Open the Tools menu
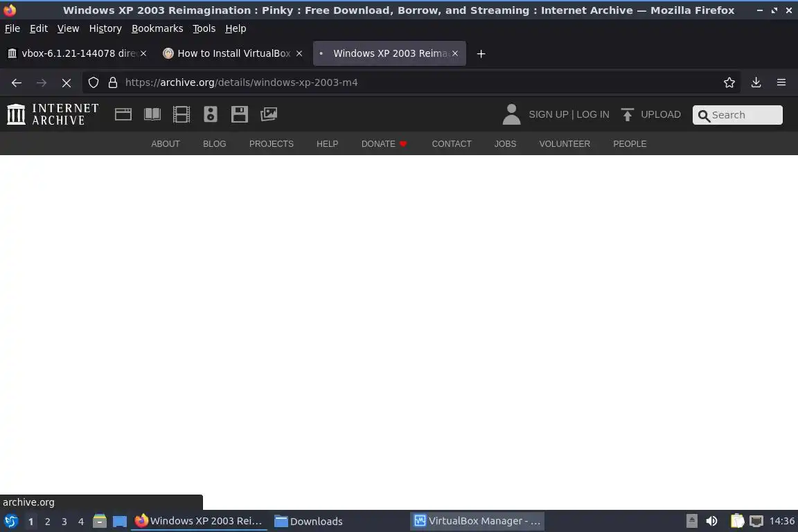This screenshot has width=798, height=532. 204,28
